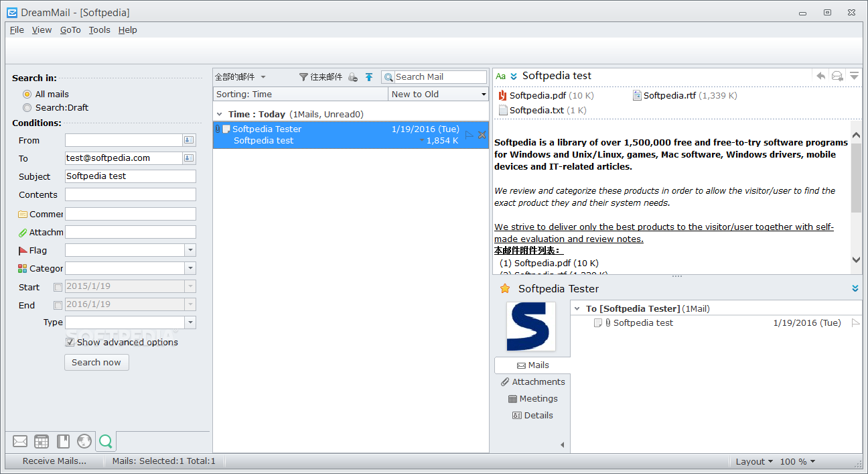868x474 pixels.
Task: Click the pin icon on selected mail row
Action: (x=482, y=135)
